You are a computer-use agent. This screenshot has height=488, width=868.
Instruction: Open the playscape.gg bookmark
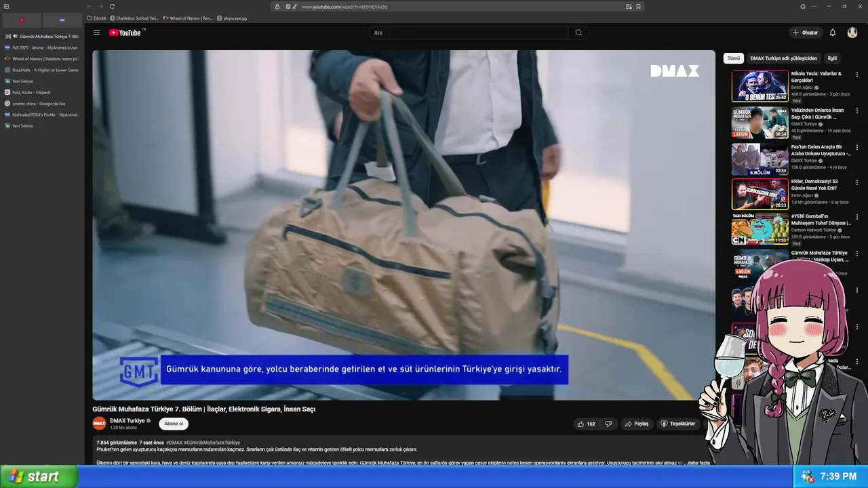click(233, 18)
